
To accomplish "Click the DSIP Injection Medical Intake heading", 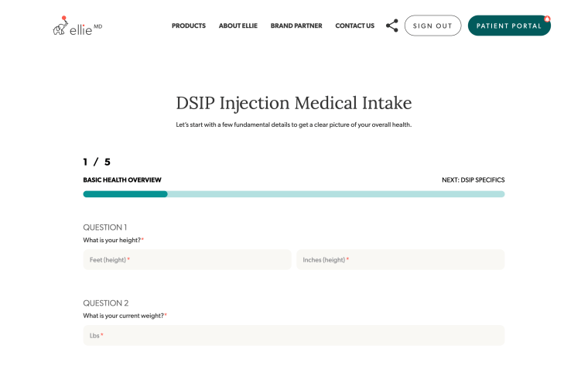I will tap(294, 103).
